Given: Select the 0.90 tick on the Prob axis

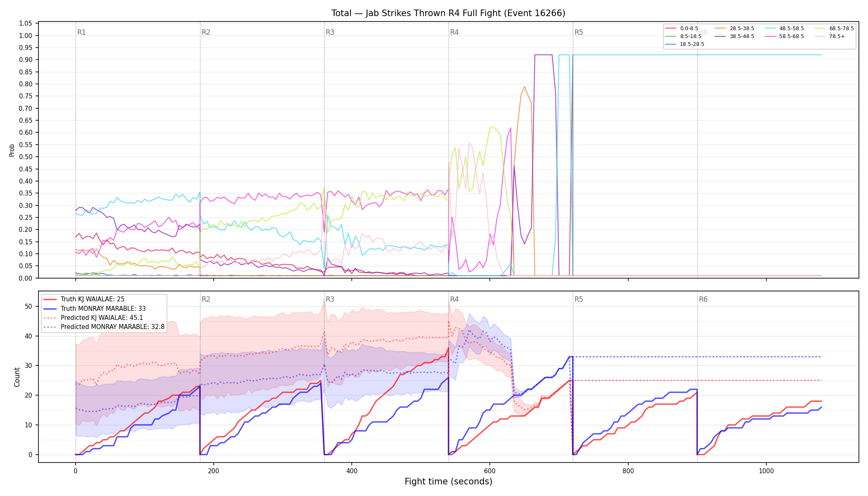Looking at the screenshot, I should tap(26, 60).
